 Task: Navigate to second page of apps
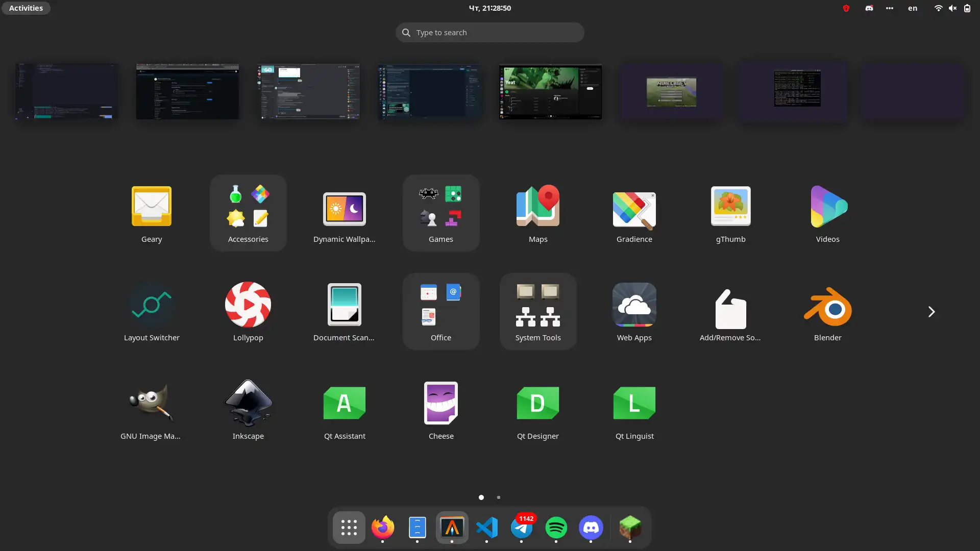point(499,496)
